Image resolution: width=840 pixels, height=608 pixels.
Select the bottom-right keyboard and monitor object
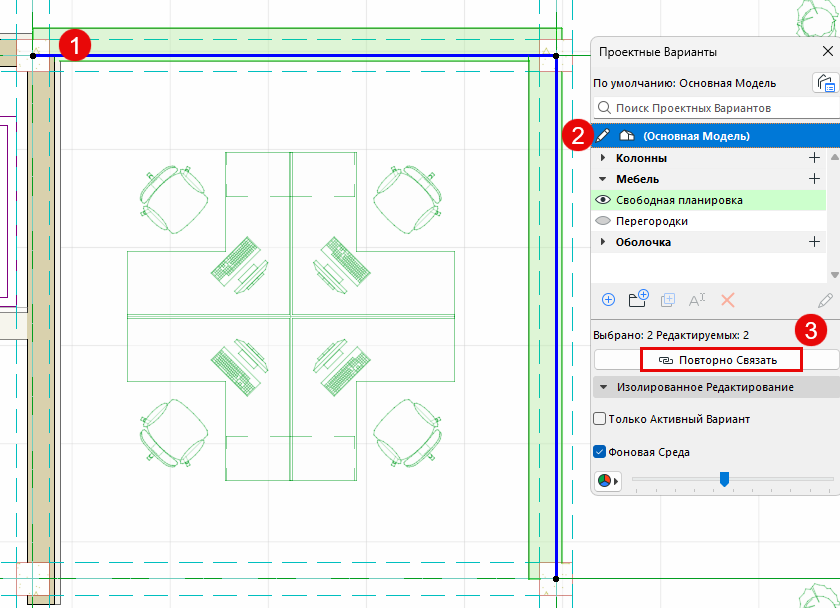pos(342,367)
